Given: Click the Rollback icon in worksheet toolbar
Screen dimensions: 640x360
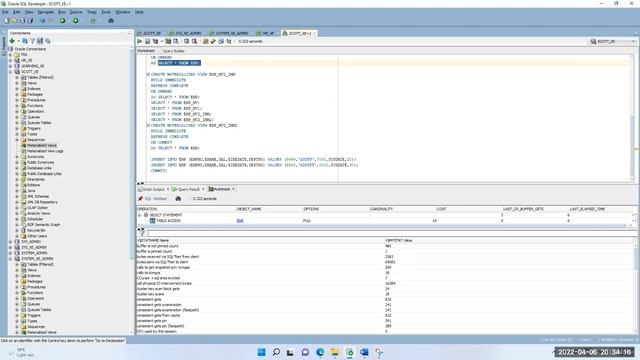Looking at the screenshot, I should click(x=195, y=41).
